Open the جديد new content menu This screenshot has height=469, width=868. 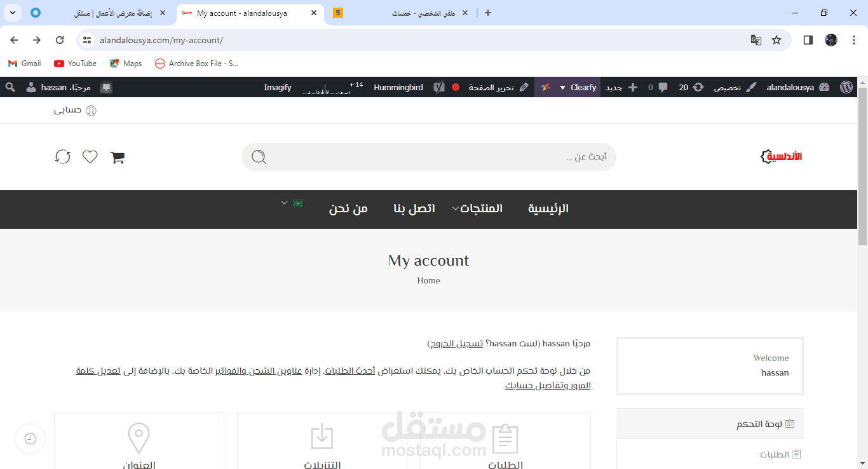(621, 87)
